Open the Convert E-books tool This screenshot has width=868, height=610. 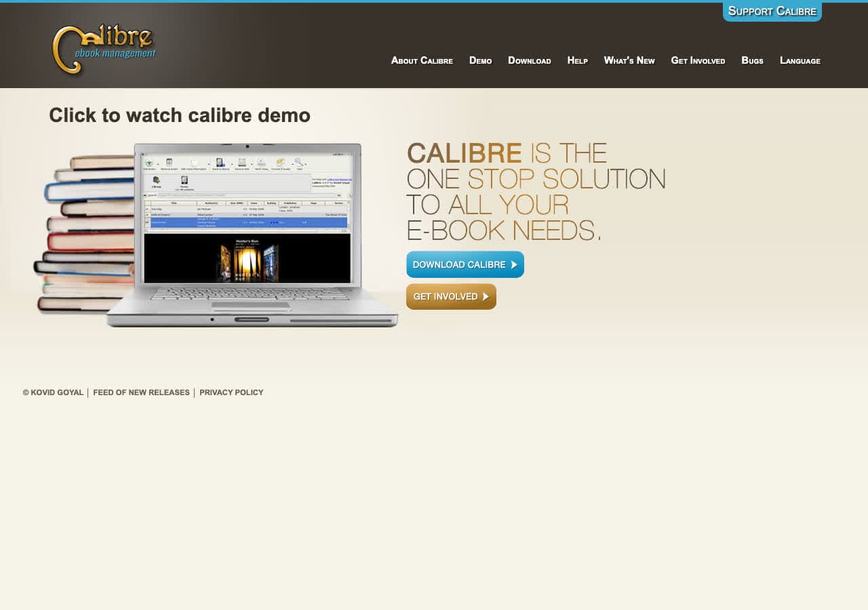[x=280, y=163]
